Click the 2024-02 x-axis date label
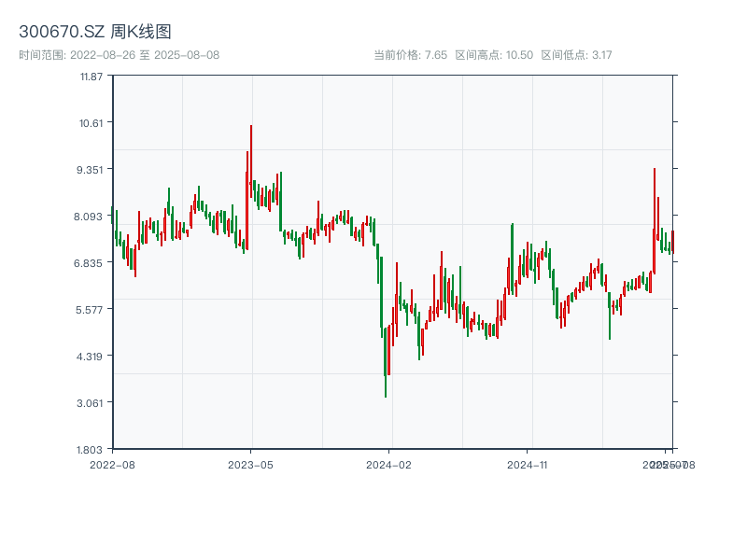 tap(389, 464)
